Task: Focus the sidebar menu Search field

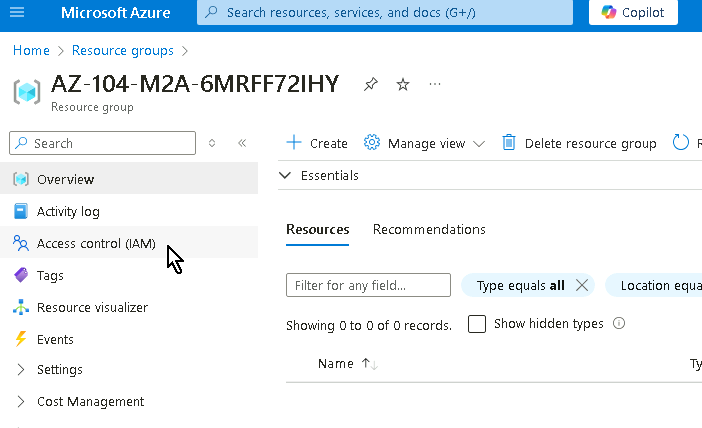Action: (103, 143)
